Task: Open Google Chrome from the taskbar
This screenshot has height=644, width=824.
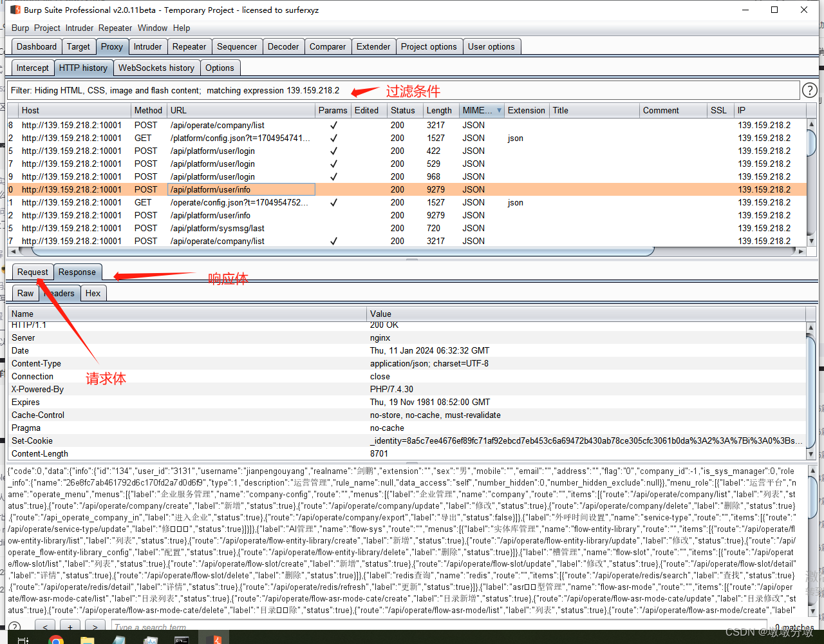Action: [55, 640]
